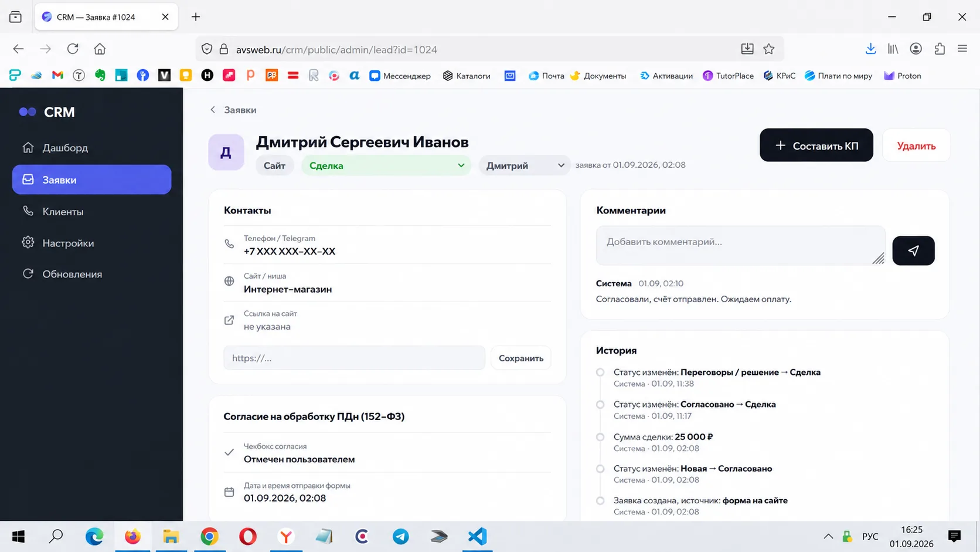Viewport: 980px width, 552px height.
Task: Click the phone icon beside Телефон / Telegram
Action: click(x=229, y=245)
